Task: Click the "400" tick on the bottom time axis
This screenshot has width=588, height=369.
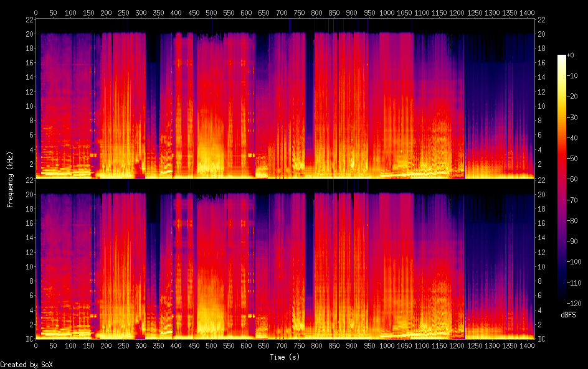Action: [176, 346]
